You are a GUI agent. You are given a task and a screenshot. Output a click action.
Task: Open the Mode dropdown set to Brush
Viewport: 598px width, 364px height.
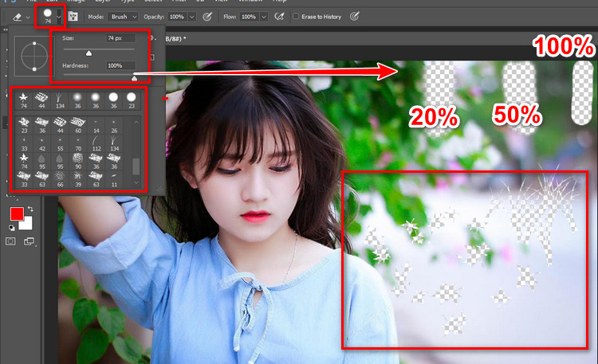pyautogui.click(x=123, y=17)
